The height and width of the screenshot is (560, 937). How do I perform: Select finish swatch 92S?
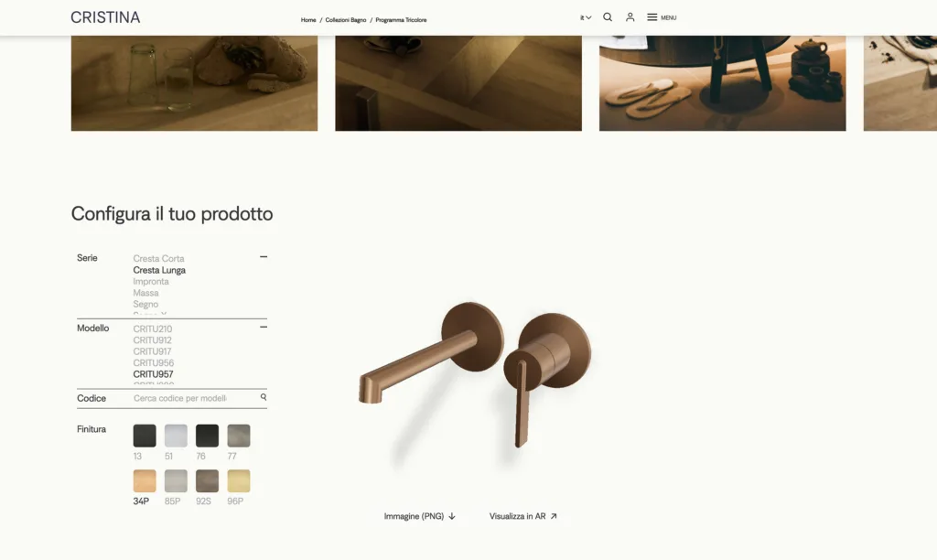[x=208, y=481]
